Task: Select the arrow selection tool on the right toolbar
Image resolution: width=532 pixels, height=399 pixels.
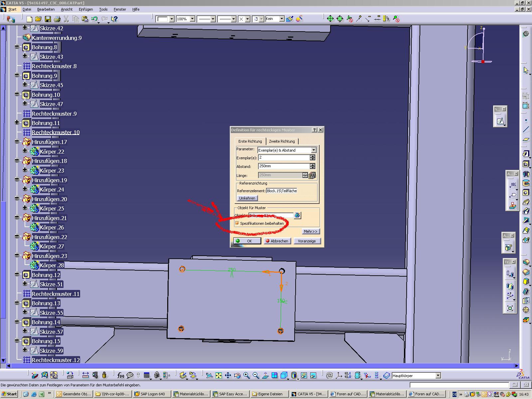Action: (x=526, y=70)
